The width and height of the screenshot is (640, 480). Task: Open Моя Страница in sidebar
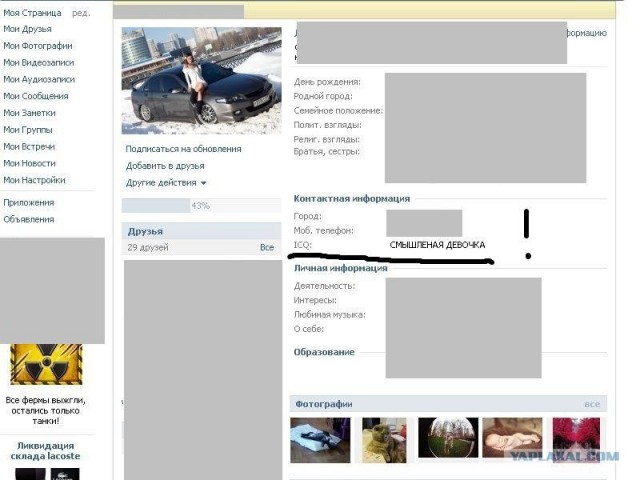click(32, 13)
